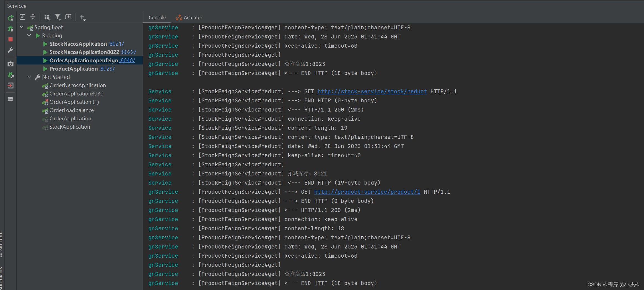The image size is (644, 290).
Task: Click the bug-with-arrow icon below the camera
Action: [11, 75]
